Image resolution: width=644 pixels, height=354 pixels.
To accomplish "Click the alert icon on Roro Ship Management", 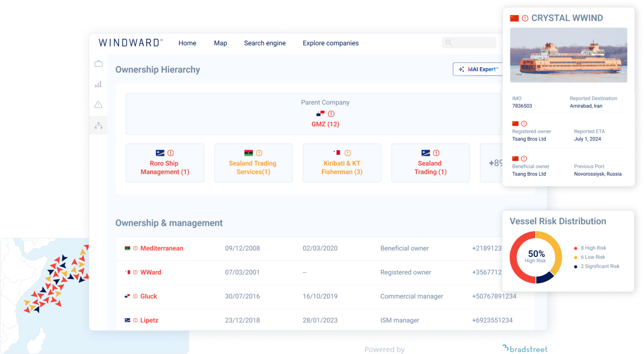I will coord(171,153).
